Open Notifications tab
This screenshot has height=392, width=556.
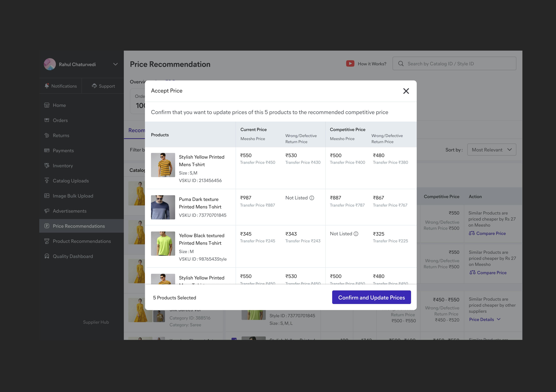[61, 86]
